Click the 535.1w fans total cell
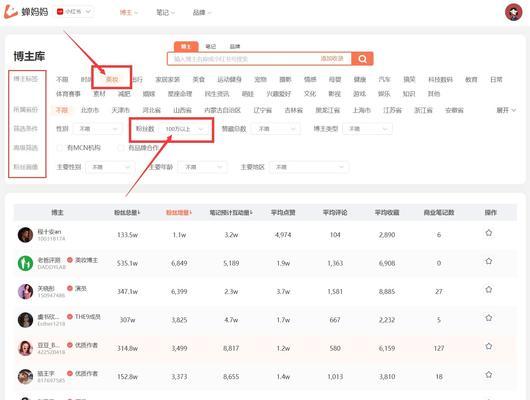This screenshot has width=530, height=400. coord(127,263)
